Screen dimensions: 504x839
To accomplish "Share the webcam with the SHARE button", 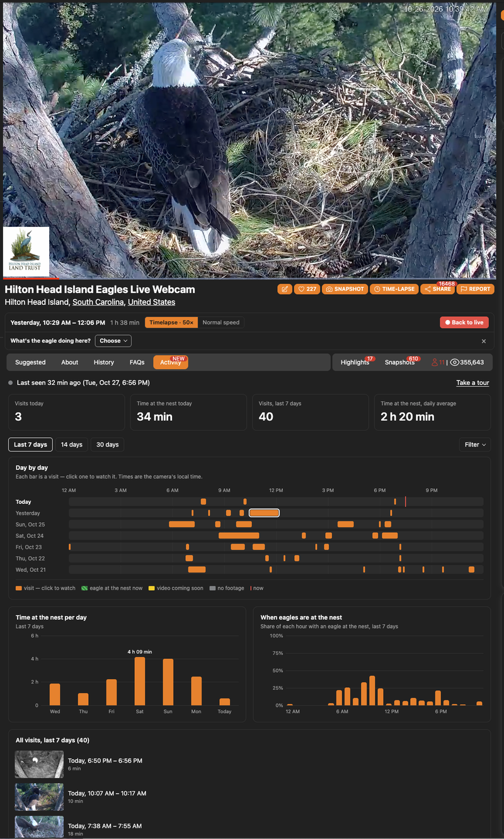I will click(438, 289).
